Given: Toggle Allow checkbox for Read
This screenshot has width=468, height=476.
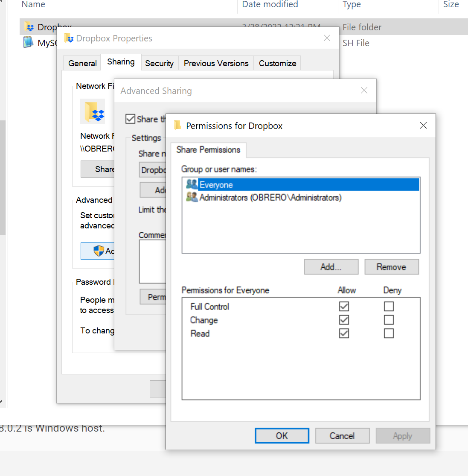Looking at the screenshot, I should point(344,333).
